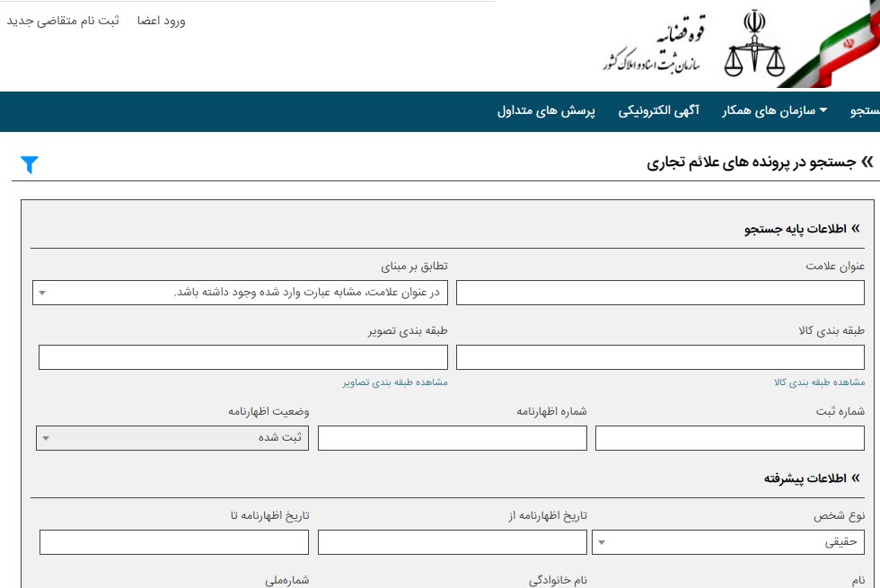Open مشاهده طبقه بندی کالا link
The width and height of the screenshot is (880, 588).
click(819, 382)
